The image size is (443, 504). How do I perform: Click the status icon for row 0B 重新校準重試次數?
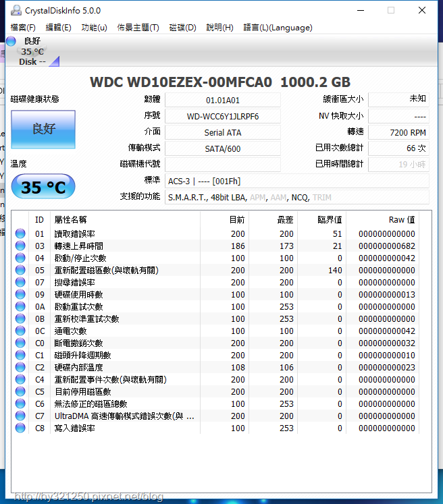pyautogui.click(x=20, y=318)
